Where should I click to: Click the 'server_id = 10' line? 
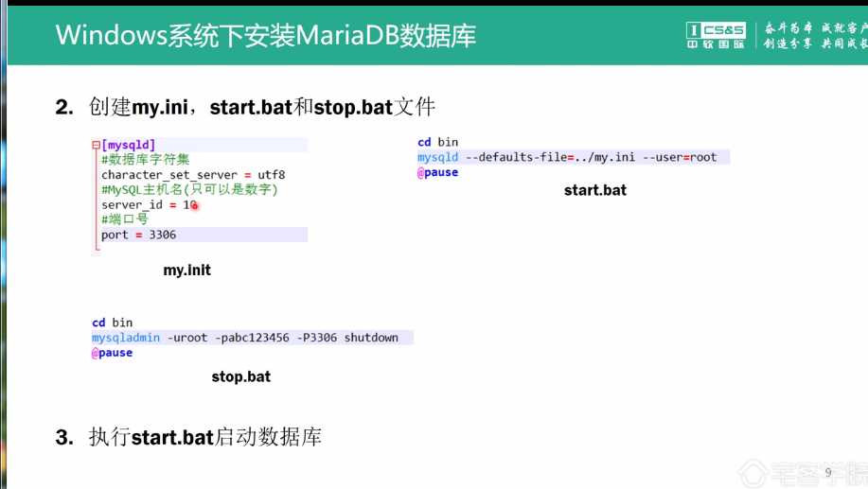pos(150,204)
